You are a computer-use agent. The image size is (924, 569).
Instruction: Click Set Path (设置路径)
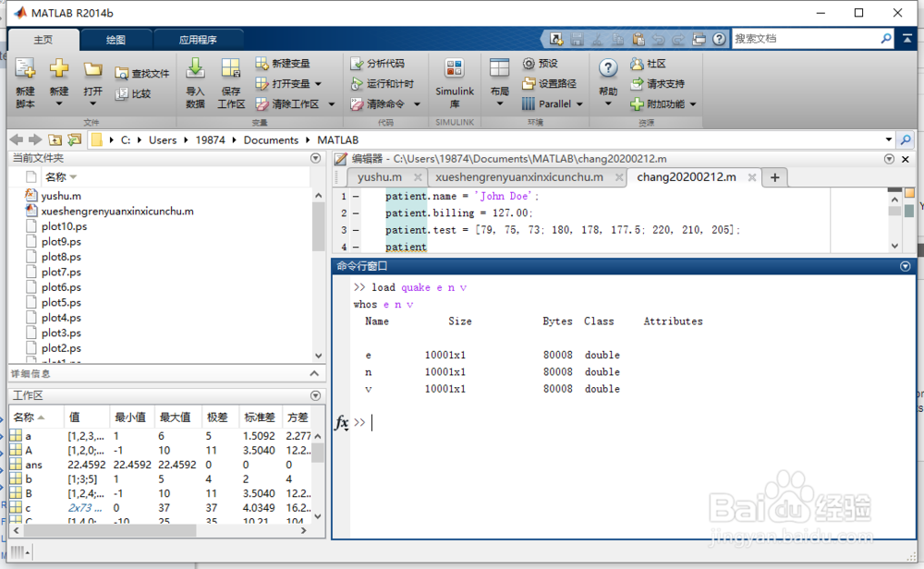(x=549, y=84)
